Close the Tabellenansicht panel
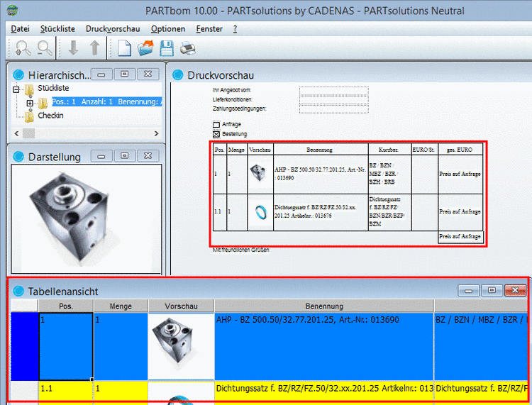Image resolution: width=532 pixels, height=405 pixels. 515,290
